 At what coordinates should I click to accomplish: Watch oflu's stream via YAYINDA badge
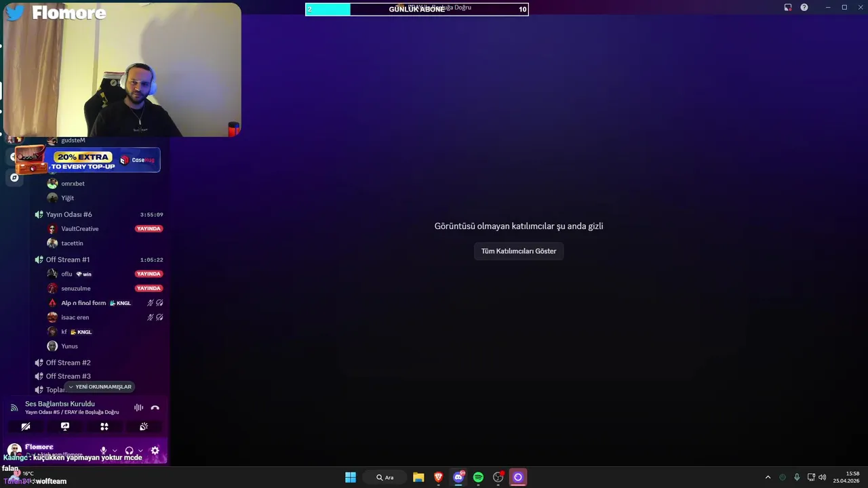[149, 274]
